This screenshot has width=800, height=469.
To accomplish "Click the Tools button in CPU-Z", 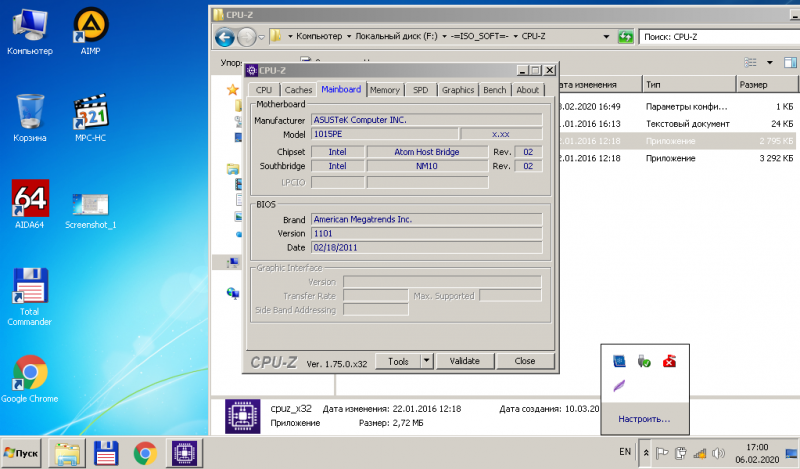I will tap(398, 361).
